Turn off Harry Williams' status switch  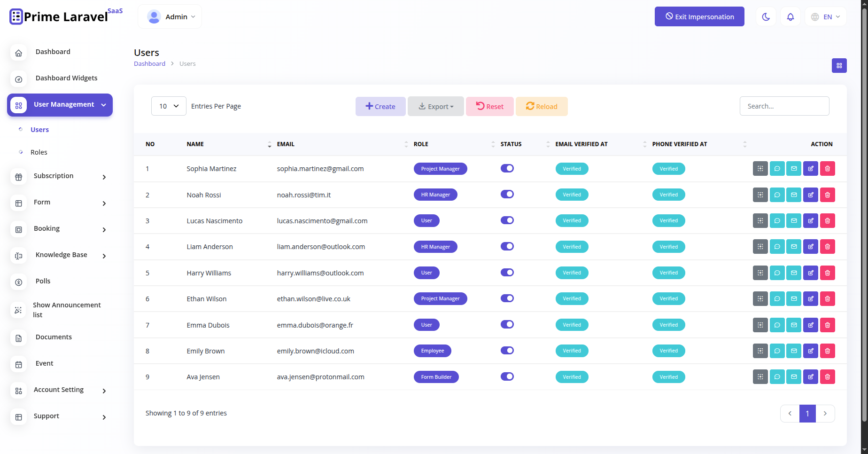pyautogui.click(x=507, y=272)
